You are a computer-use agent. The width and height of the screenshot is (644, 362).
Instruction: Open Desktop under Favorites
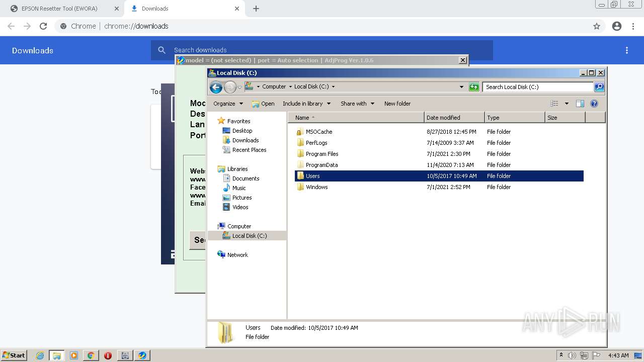click(242, 131)
